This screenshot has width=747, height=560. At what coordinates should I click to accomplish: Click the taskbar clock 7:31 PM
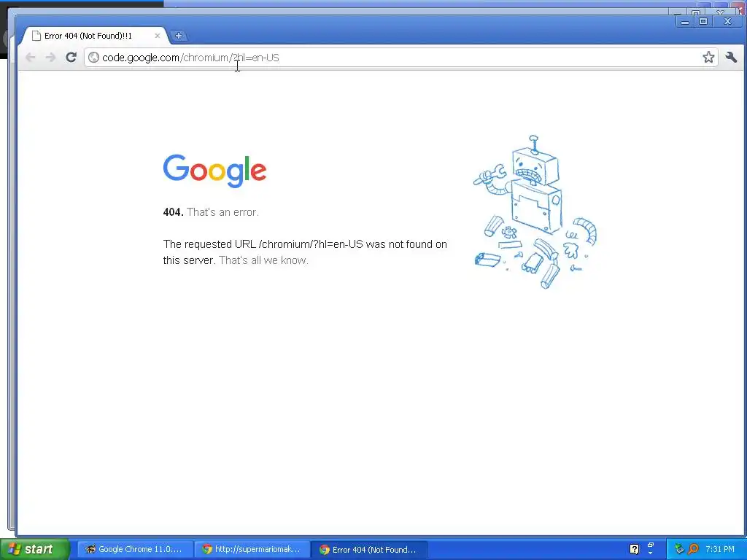(720, 549)
